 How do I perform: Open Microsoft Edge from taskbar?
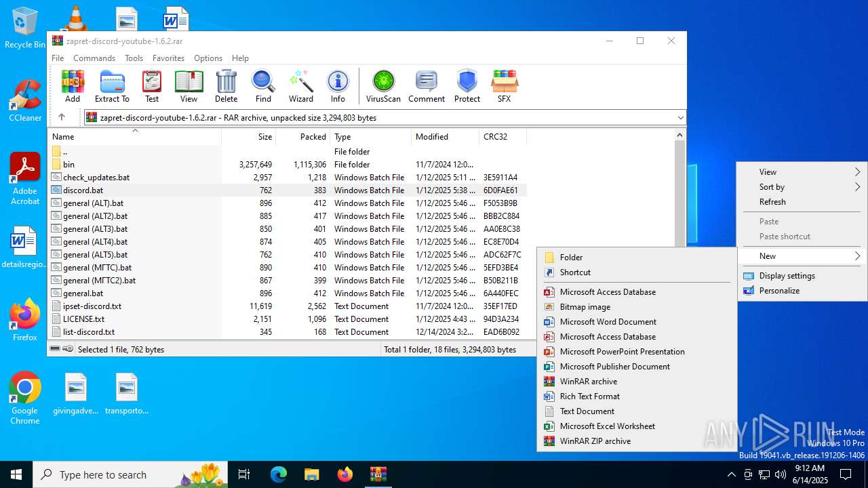click(x=279, y=474)
